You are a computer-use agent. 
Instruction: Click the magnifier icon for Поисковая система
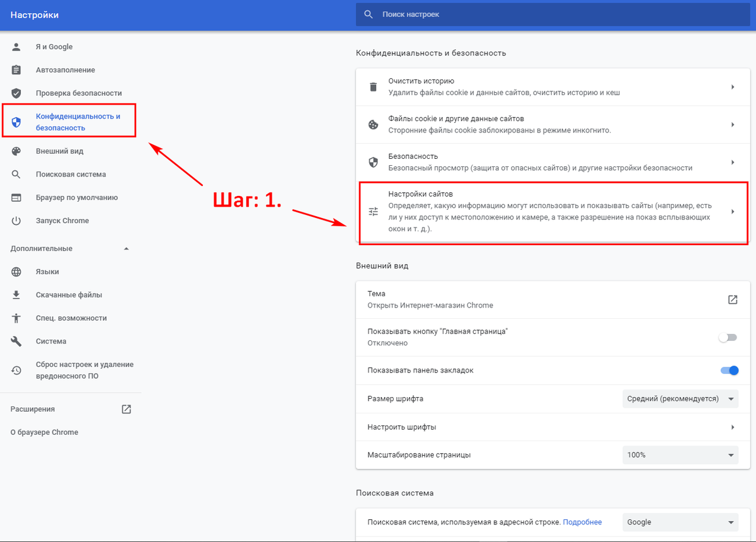click(16, 175)
